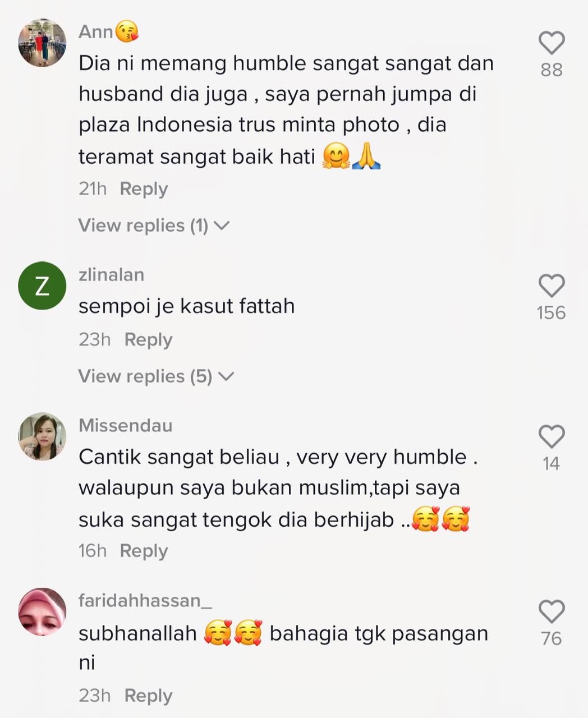
Task: View Missendau's profile photo
Action: 43,436
